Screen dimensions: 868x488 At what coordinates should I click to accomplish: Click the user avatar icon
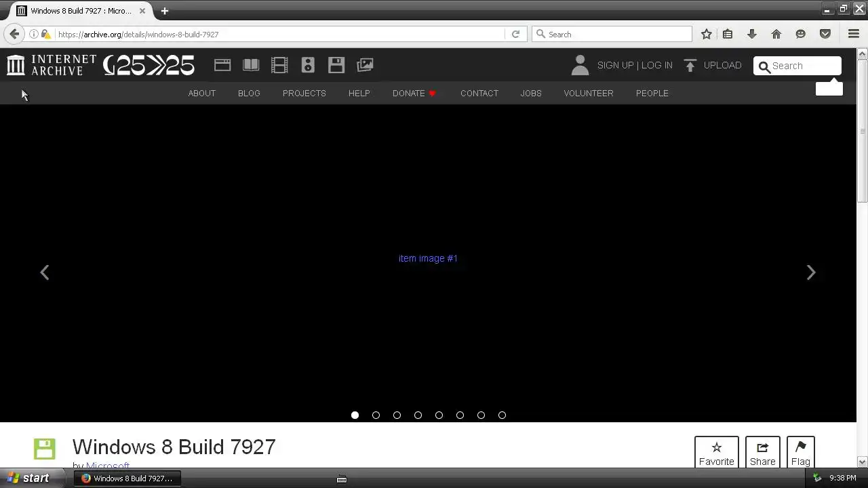(580, 65)
